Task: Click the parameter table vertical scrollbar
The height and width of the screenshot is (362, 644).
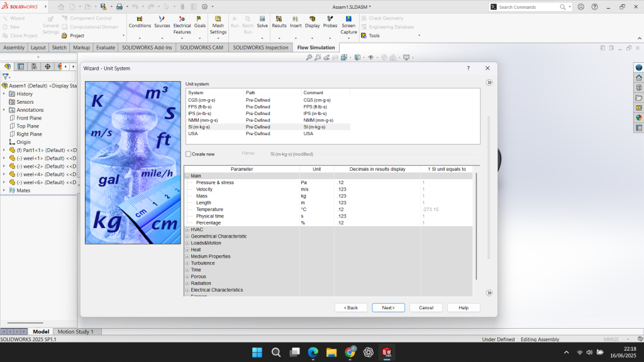Action: tap(476, 226)
